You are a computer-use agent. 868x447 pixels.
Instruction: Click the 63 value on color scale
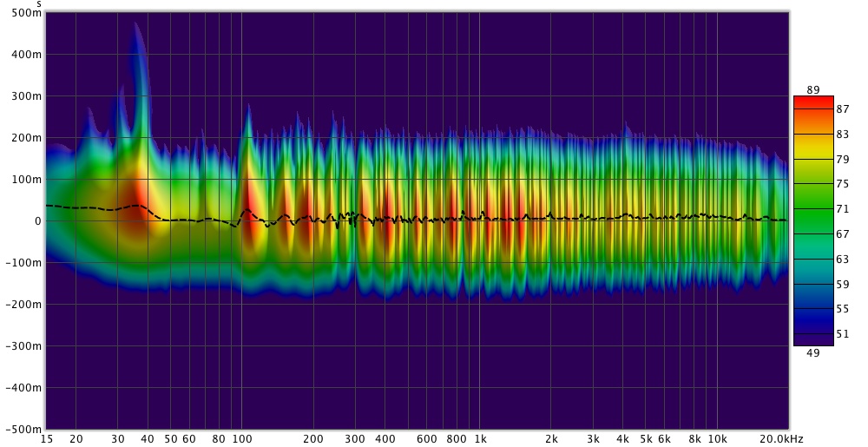(843, 259)
